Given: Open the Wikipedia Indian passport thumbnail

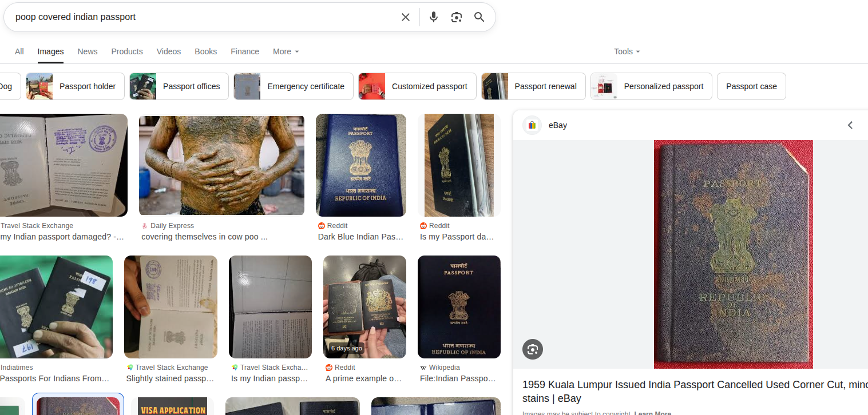Looking at the screenshot, I should coord(459,307).
